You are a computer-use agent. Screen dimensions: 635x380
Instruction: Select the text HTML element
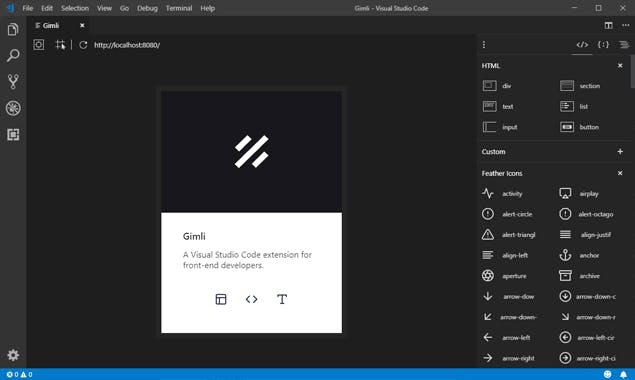pyautogui.click(x=498, y=106)
